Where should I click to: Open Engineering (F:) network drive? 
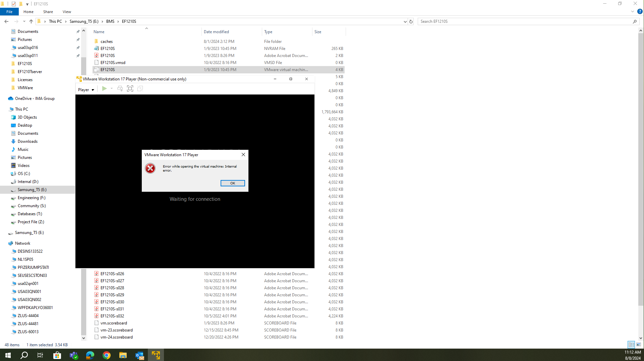pyautogui.click(x=32, y=198)
